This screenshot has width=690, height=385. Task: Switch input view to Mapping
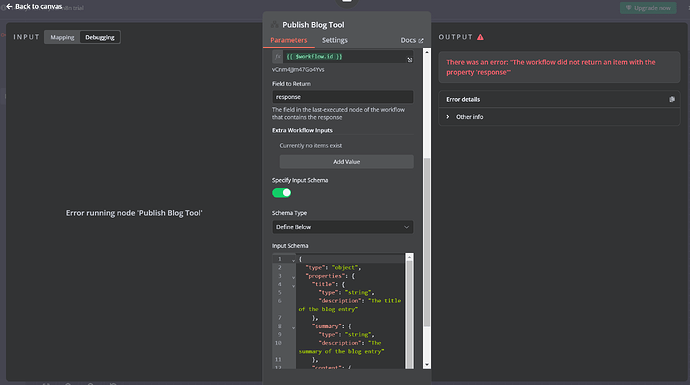[x=62, y=37]
